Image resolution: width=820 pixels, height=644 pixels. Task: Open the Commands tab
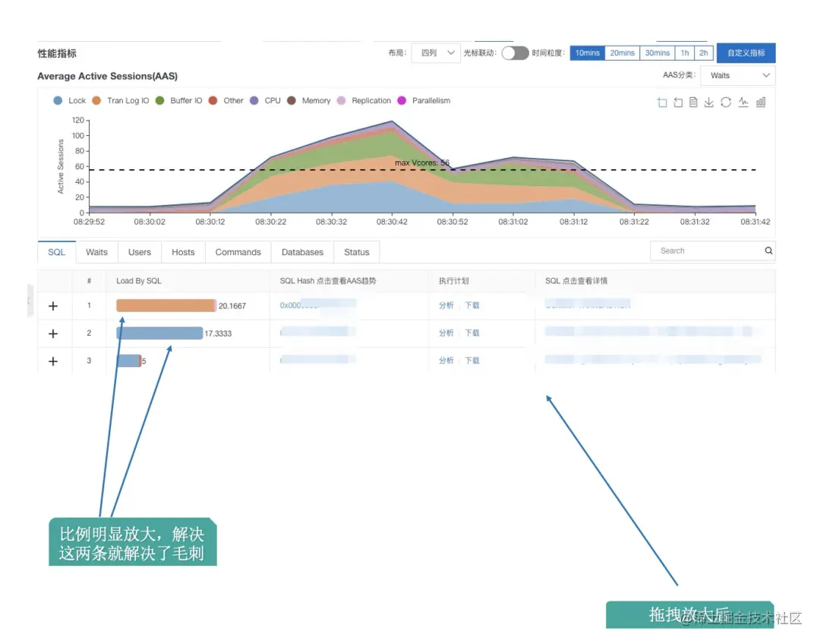(238, 252)
